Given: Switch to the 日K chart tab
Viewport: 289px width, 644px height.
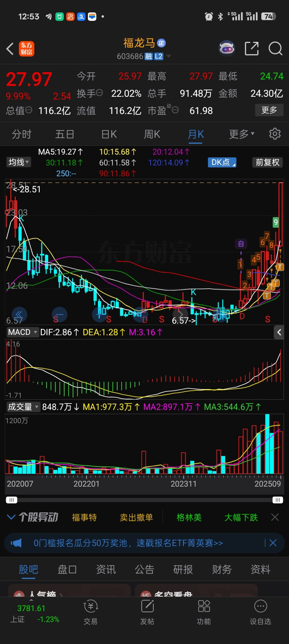Looking at the screenshot, I should pos(109,134).
